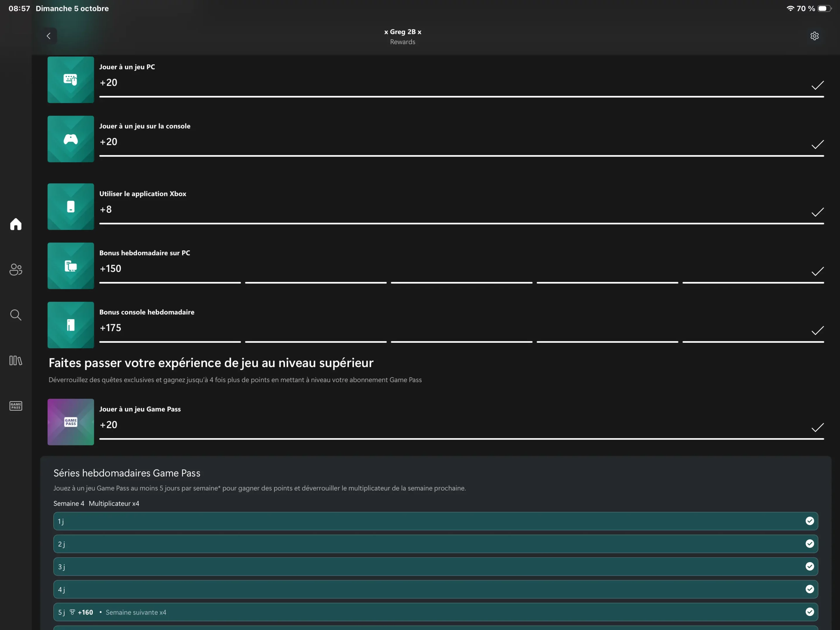Select the 2 j streak row
Screen dimensions: 840x630
coord(435,544)
